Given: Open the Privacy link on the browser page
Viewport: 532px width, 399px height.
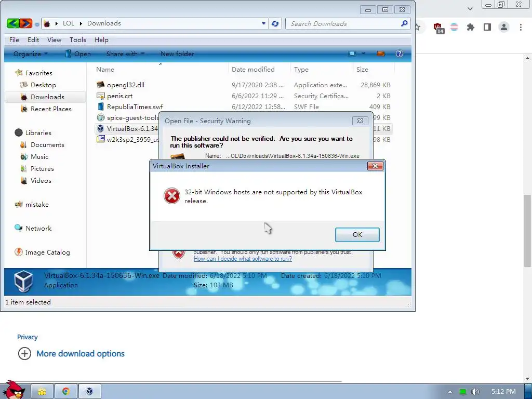Looking at the screenshot, I should pyautogui.click(x=27, y=337).
